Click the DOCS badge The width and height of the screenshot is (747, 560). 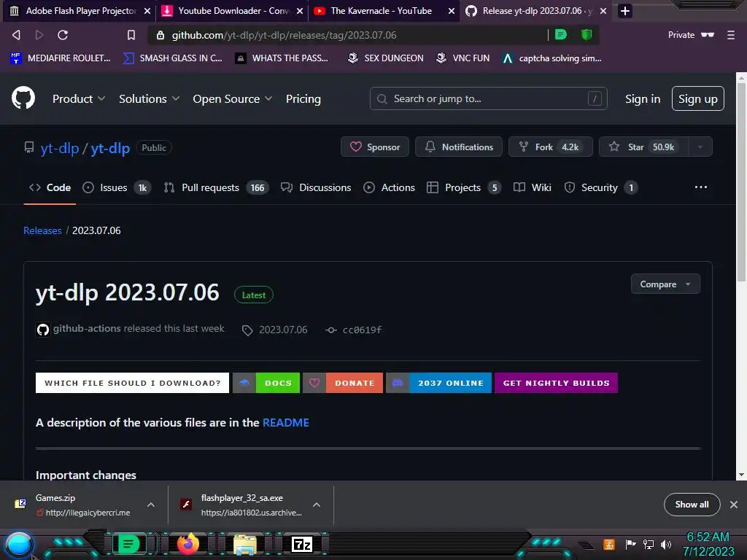pyautogui.click(x=266, y=383)
